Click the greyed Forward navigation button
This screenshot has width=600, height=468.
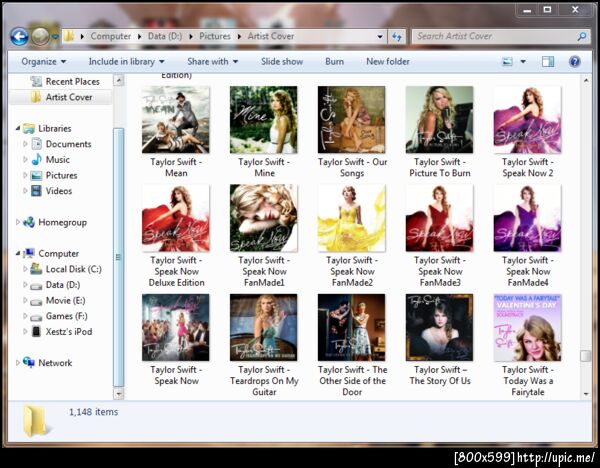40,37
